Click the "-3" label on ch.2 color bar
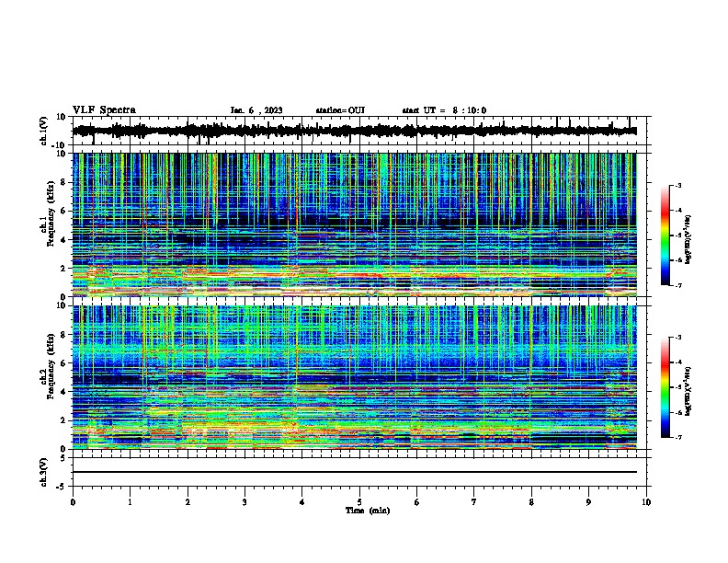This screenshot has height=563, width=728. tap(678, 338)
